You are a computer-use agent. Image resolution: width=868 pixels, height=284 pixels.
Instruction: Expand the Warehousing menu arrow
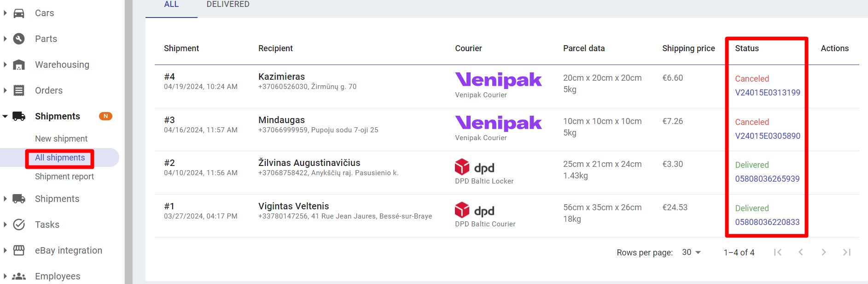pyautogui.click(x=5, y=65)
